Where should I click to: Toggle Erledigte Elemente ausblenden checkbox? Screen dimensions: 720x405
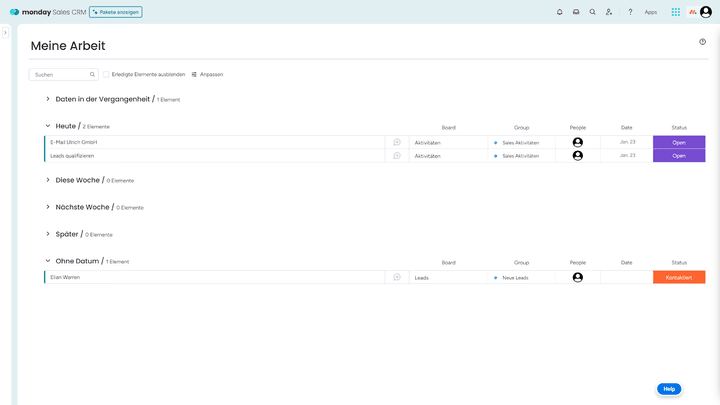click(x=106, y=74)
